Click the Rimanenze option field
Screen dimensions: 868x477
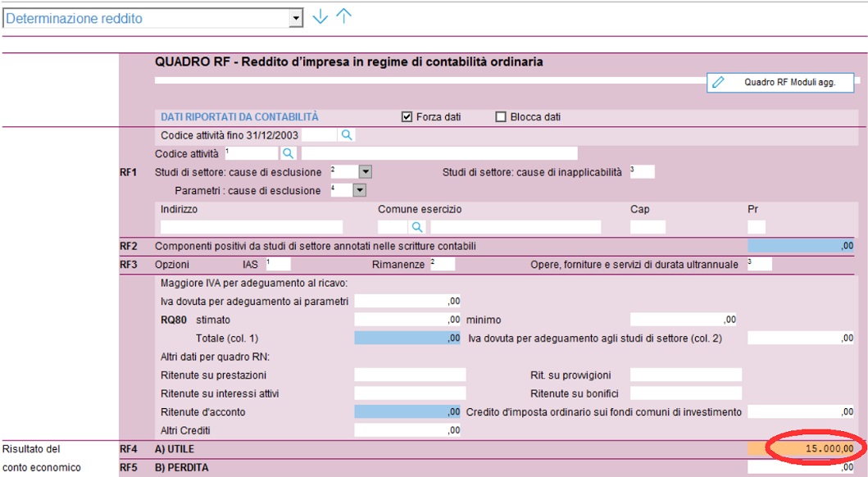(x=443, y=264)
